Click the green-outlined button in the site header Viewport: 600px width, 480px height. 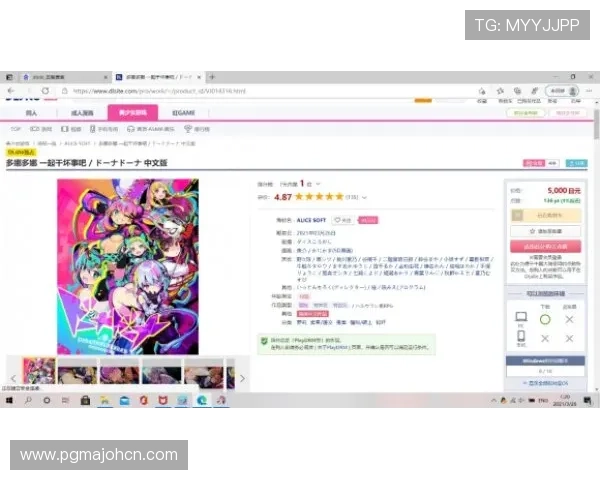tap(526, 113)
